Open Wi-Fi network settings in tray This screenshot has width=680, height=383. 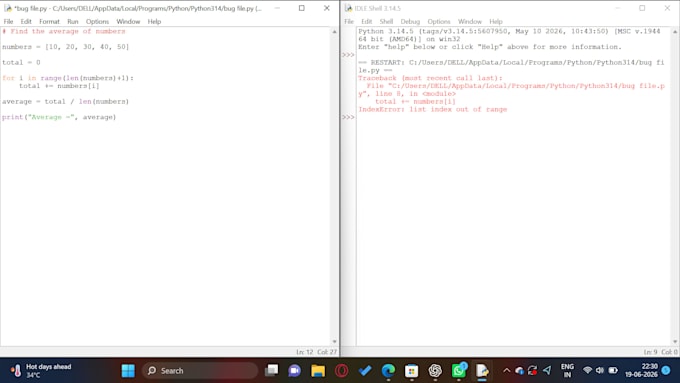[588, 370]
